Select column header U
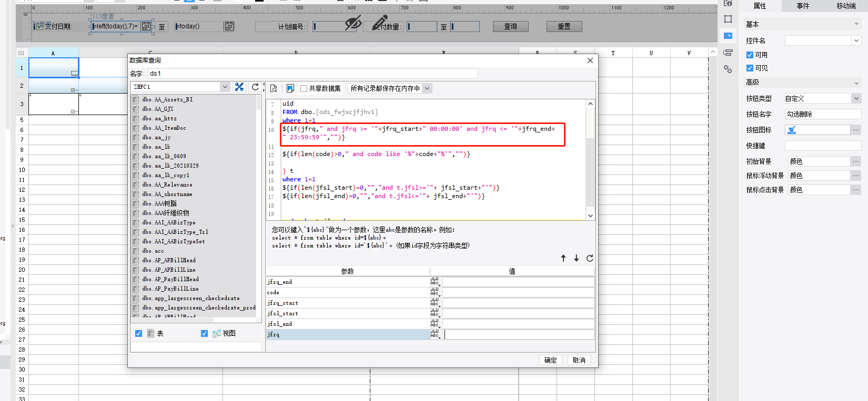The height and width of the screenshot is (401, 868). (651, 53)
